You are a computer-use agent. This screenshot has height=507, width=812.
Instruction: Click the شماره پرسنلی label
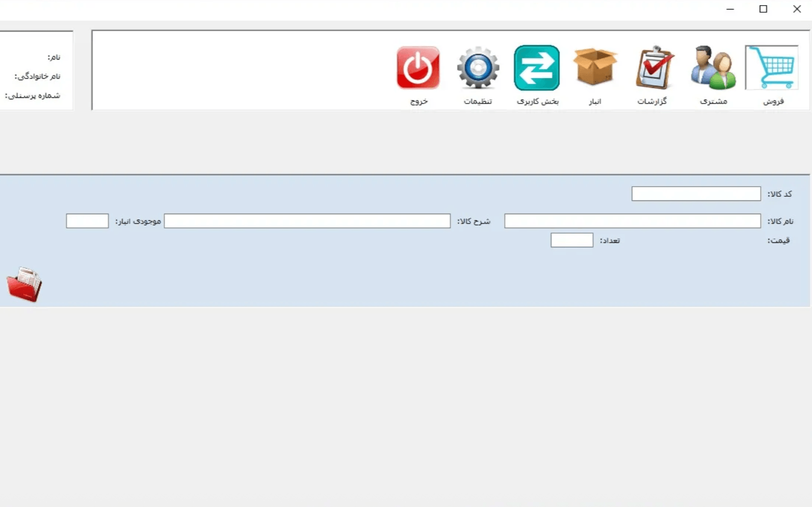point(33,95)
